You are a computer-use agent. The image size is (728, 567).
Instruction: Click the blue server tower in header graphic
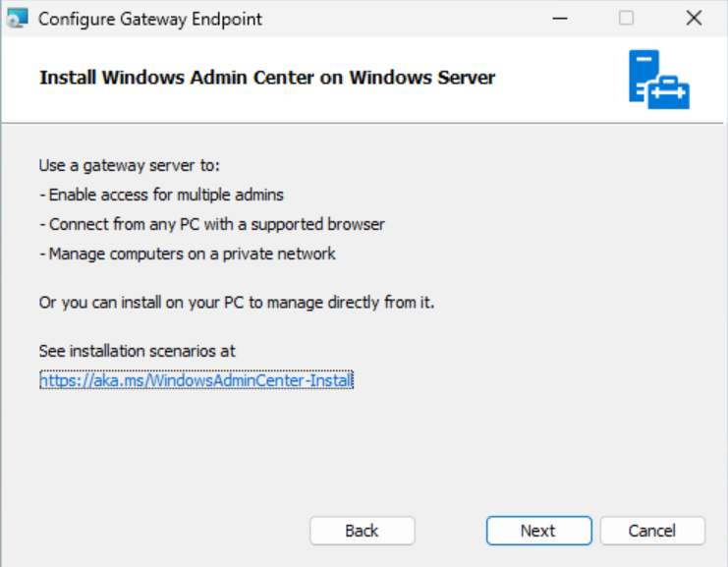(x=644, y=77)
